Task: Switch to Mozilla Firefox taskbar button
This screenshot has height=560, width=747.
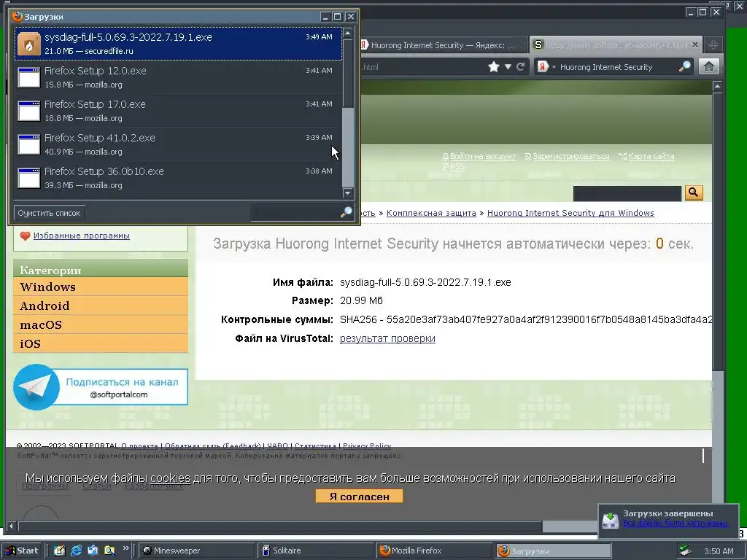Action: 434,551
